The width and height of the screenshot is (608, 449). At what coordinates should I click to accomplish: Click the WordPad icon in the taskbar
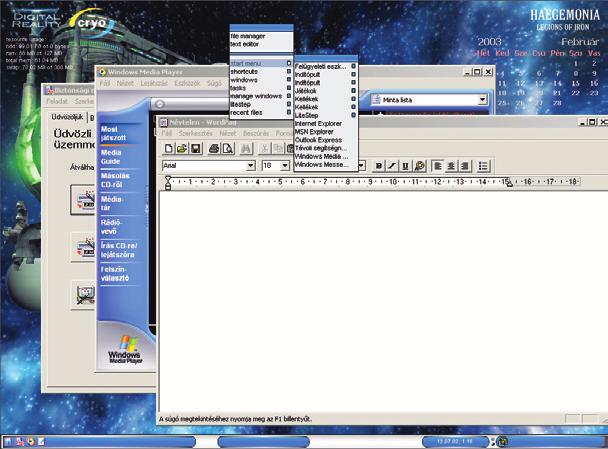41,441
